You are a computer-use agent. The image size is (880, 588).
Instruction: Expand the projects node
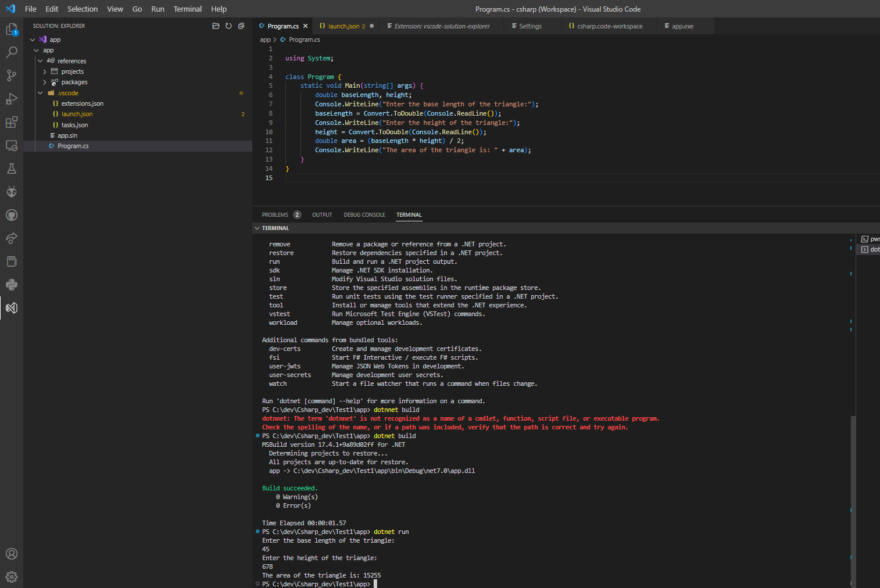coord(44,71)
